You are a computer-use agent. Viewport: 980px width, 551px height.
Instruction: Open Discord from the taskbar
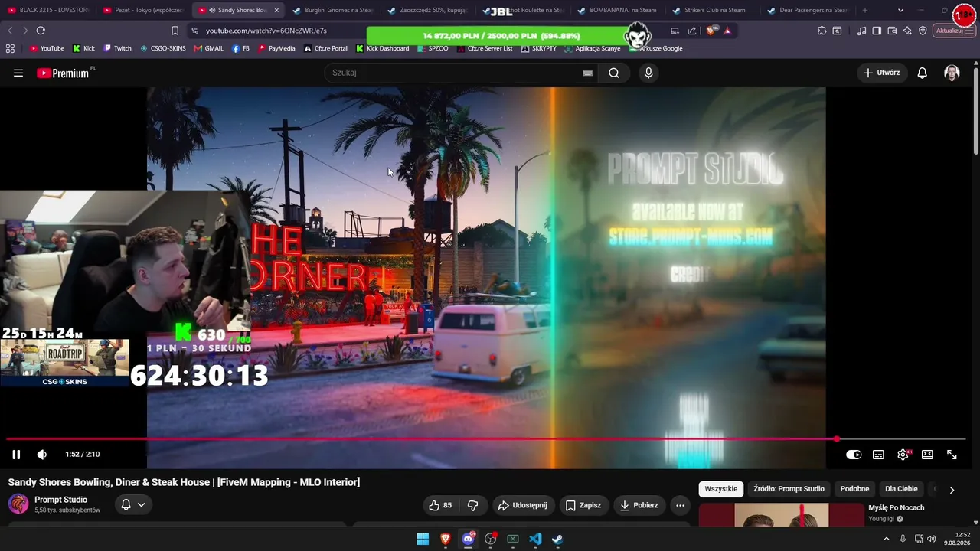coord(468,539)
